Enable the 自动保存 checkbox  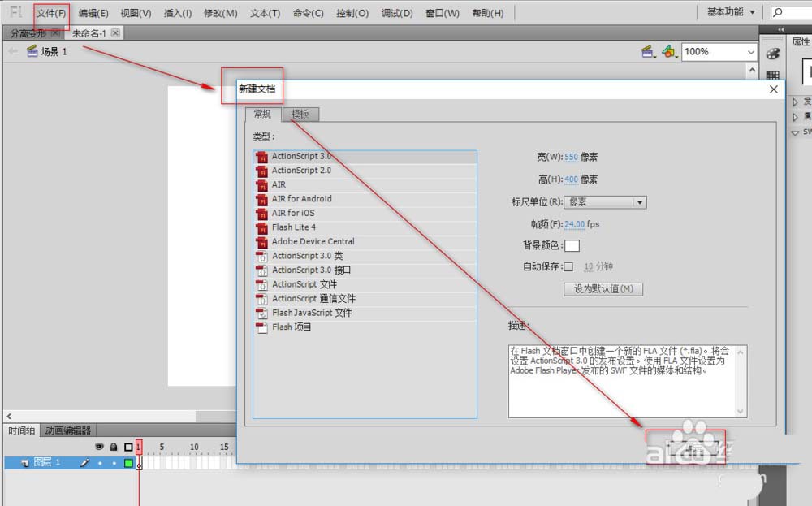(x=568, y=266)
